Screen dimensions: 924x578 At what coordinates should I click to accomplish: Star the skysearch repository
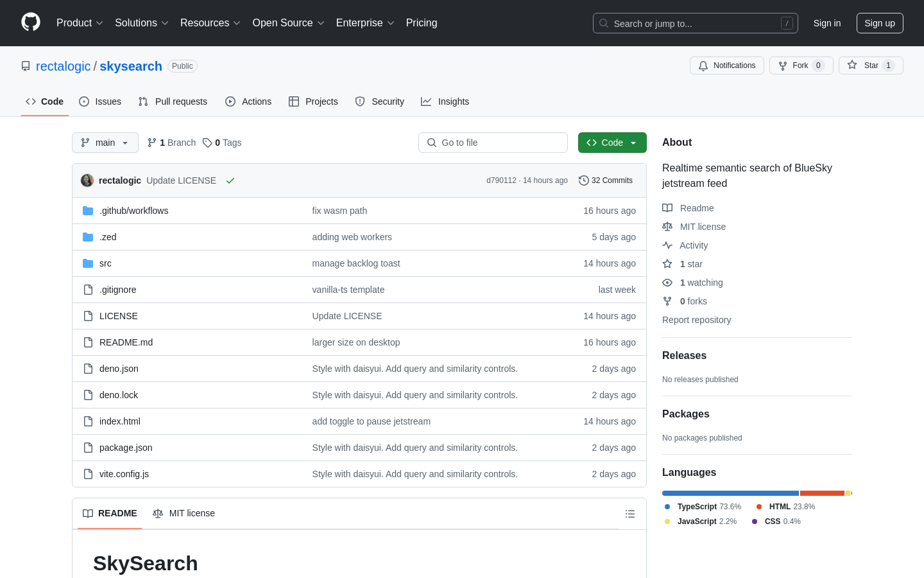coord(871,66)
